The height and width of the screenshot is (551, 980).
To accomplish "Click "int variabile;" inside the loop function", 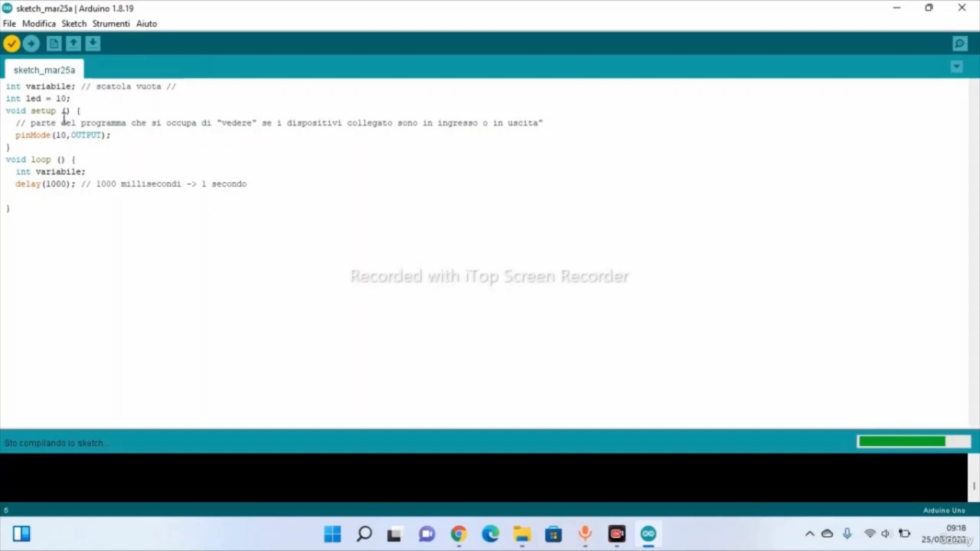I will pyautogui.click(x=51, y=172).
